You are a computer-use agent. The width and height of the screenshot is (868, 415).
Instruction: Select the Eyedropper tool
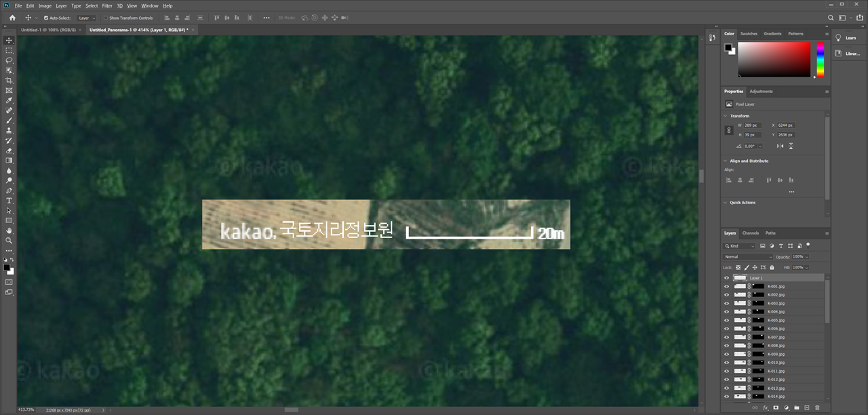coord(9,100)
